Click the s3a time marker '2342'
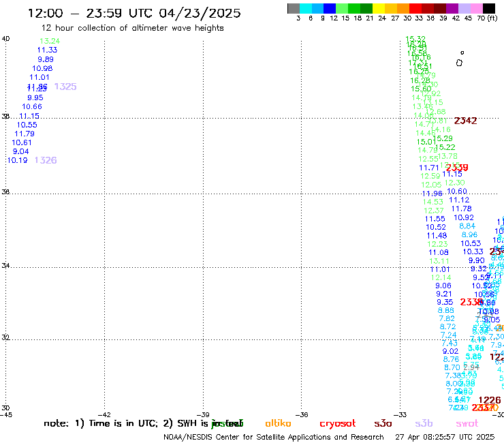This screenshot has width=504, height=443. 465,121
